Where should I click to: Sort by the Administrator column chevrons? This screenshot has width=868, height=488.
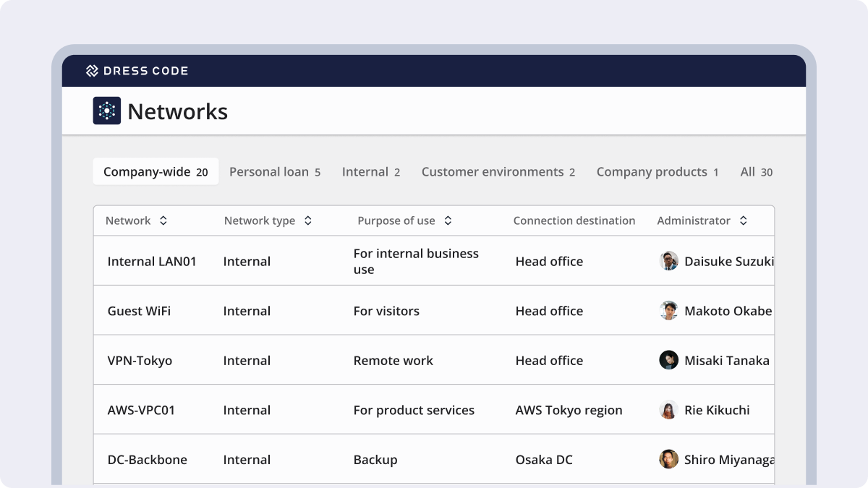click(743, 221)
